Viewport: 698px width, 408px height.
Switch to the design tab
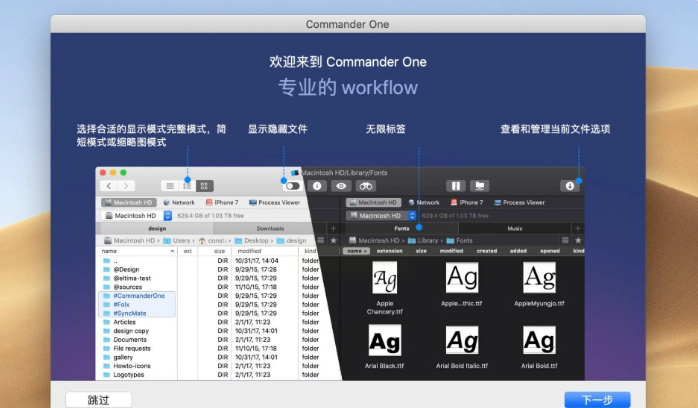click(x=157, y=228)
